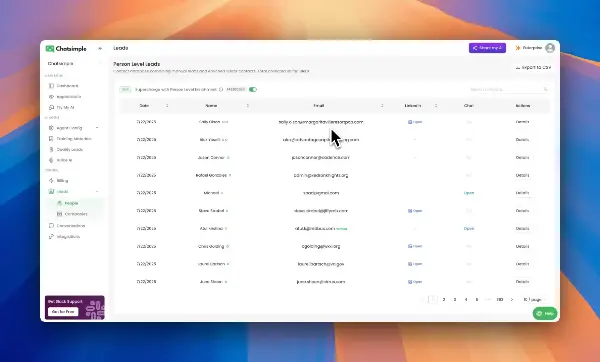Click the Try My AI chat icon
600x362 pixels.
point(51,108)
